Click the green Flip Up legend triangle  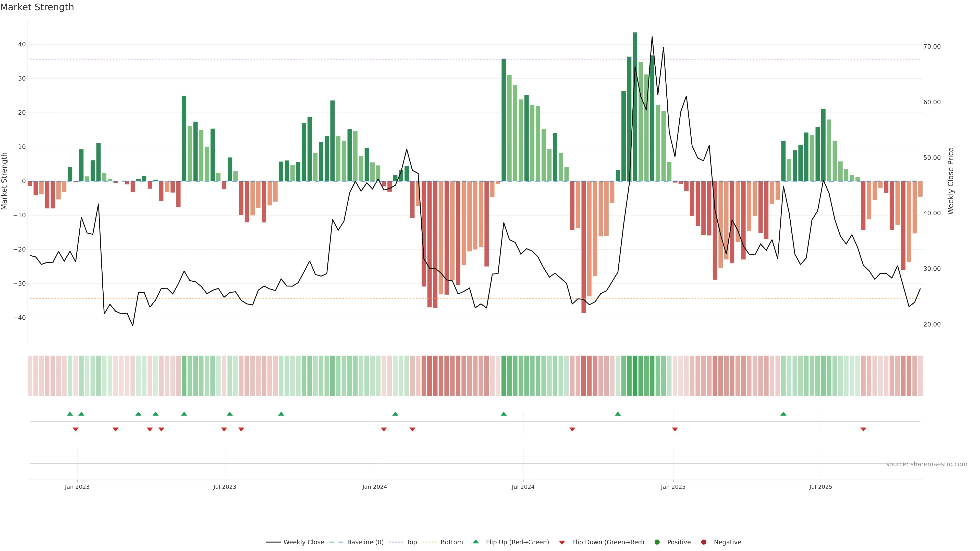click(475, 542)
